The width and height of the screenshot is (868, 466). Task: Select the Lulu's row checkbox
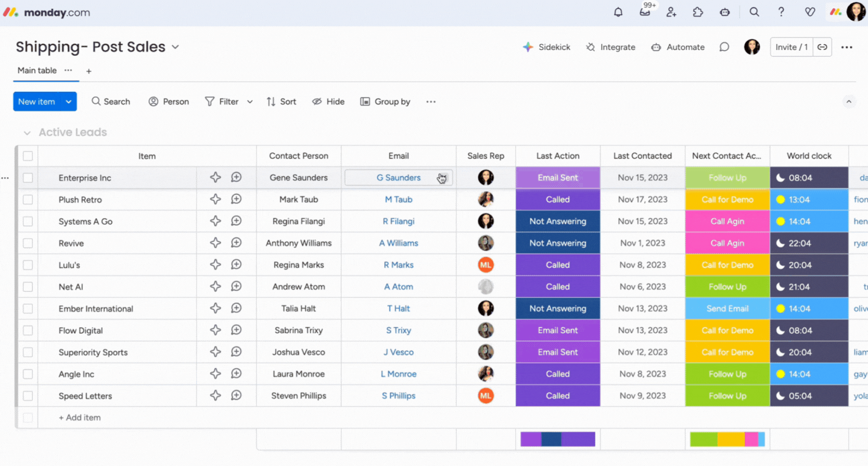28,265
